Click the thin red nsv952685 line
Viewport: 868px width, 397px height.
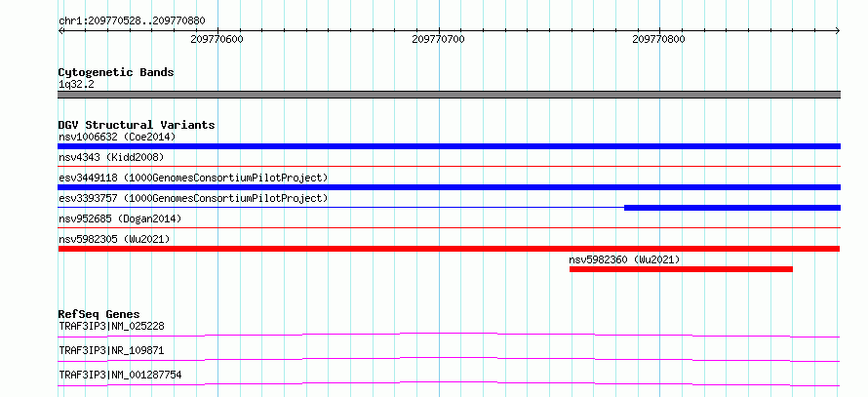pos(449,227)
